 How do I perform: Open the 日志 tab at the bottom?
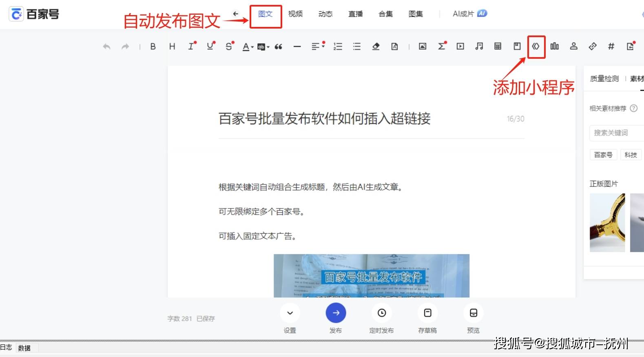coord(6,348)
